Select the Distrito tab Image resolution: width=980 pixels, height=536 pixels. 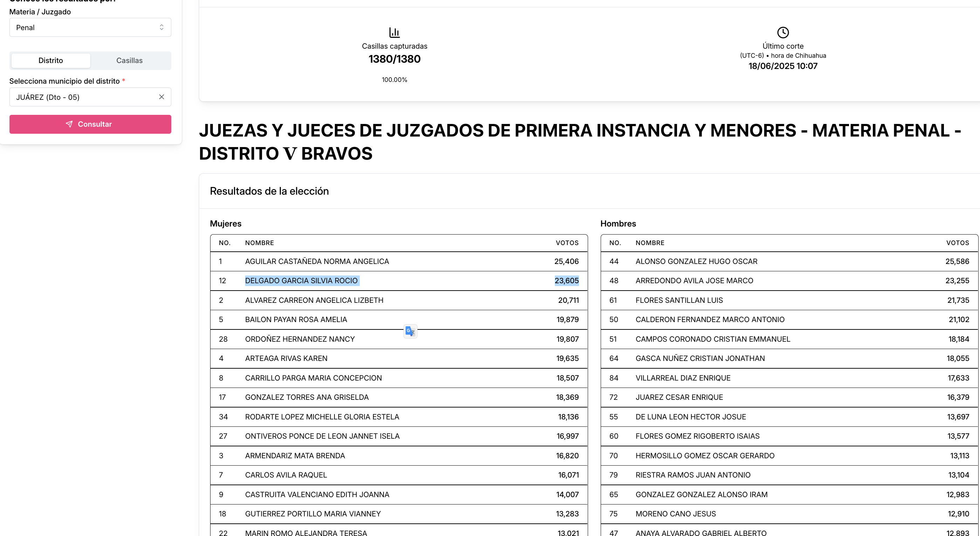pyautogui.click(x=50, y=61)
